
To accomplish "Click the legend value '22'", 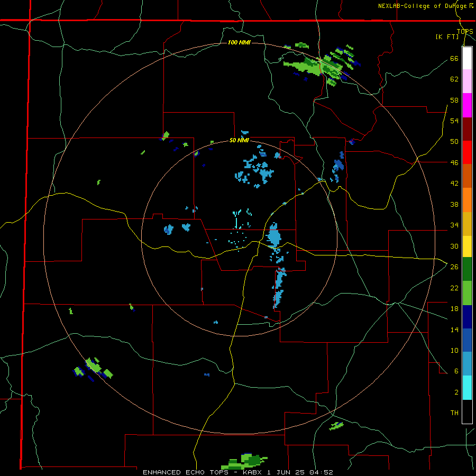I will [454, 288].
